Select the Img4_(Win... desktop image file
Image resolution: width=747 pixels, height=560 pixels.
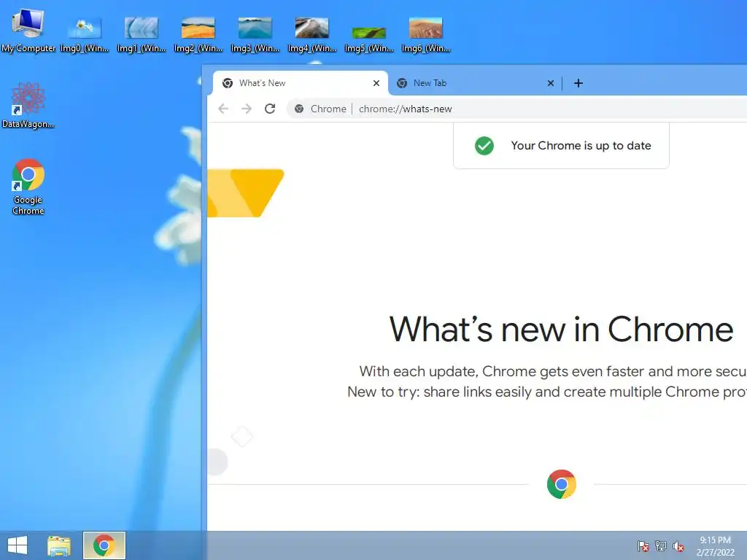pyautogui.click(x=312, y=34)
